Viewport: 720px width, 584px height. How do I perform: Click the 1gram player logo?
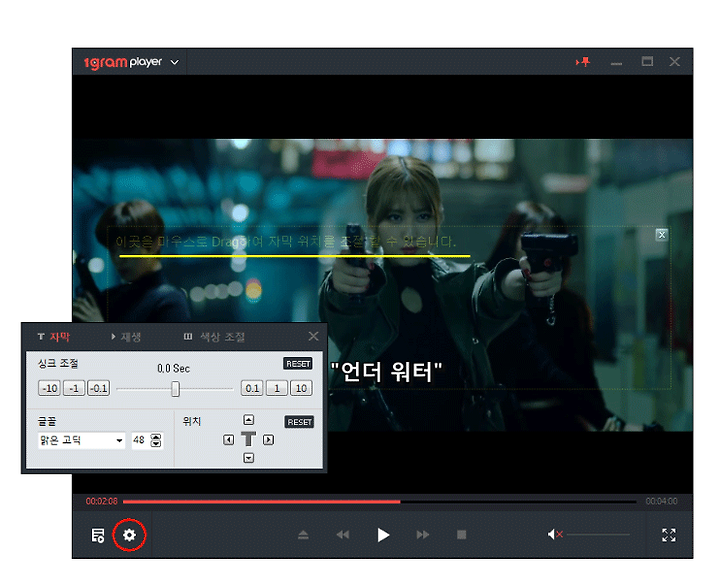tap(123, 62)
